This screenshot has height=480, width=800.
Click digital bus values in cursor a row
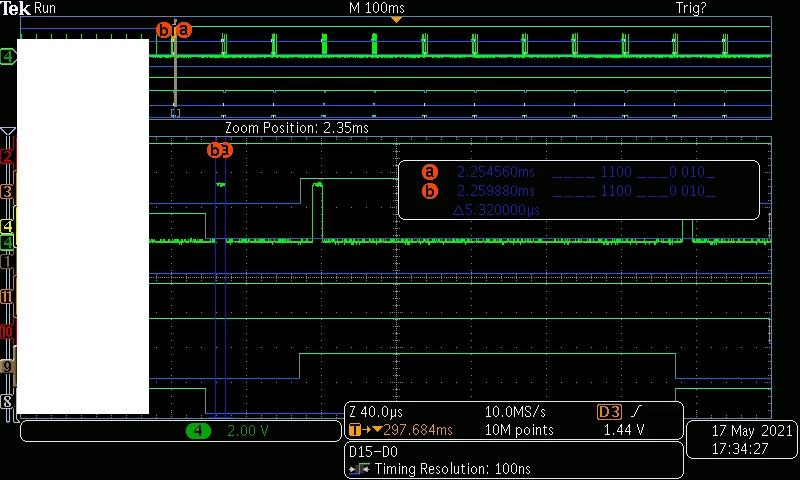tap(634, 172)
